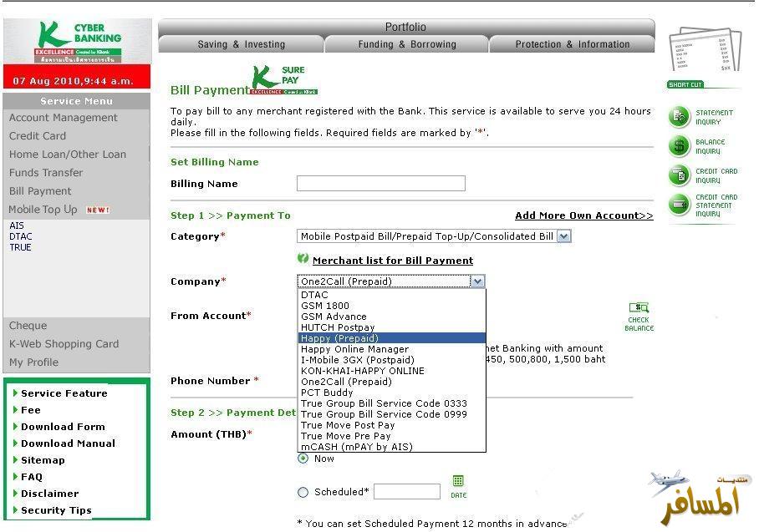Click the Balance Inquiry dollar icon
The image size is (759, 532).
679,146
